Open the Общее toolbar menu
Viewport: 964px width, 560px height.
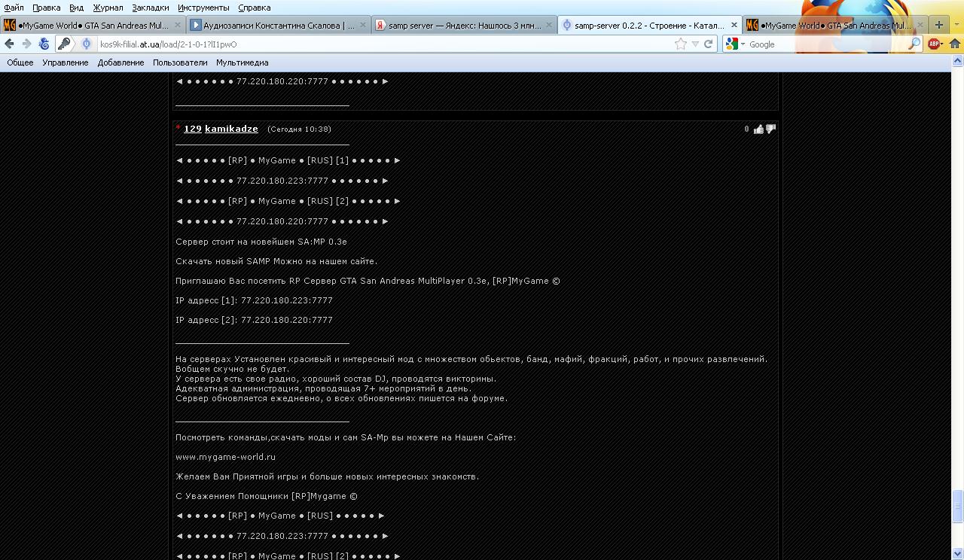20,62
